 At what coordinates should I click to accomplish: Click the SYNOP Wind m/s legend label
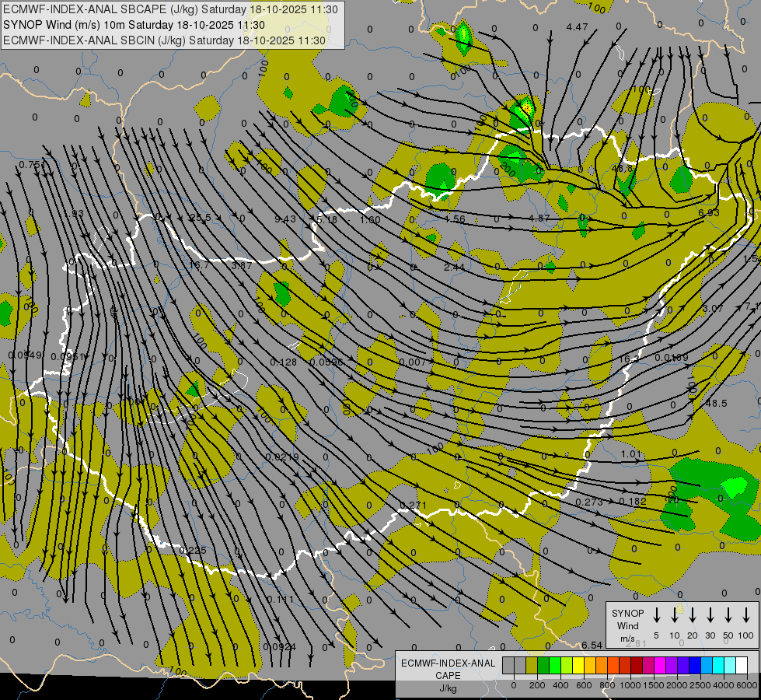click(x=627, y=625)
